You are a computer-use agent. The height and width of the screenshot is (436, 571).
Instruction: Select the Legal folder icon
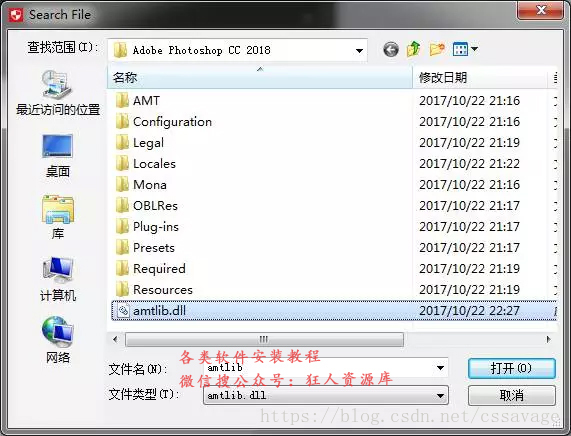click(122, 142)
